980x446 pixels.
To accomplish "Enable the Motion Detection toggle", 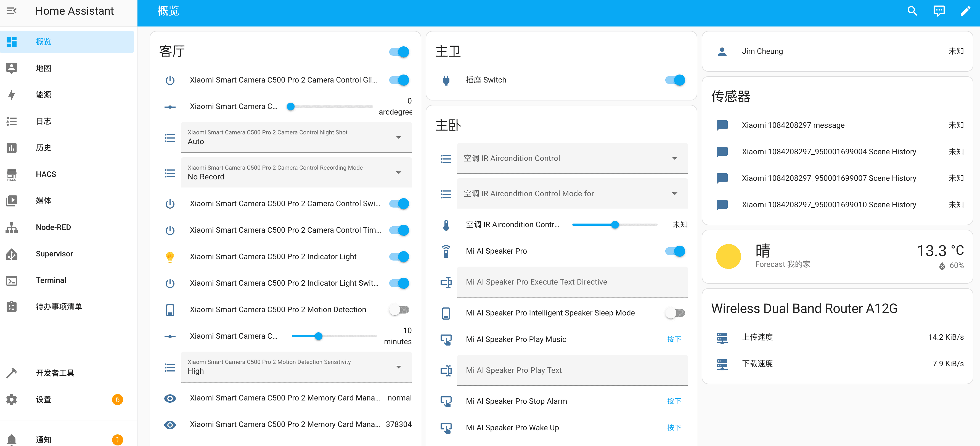I will pyautogui.click(x=399, y=310).
